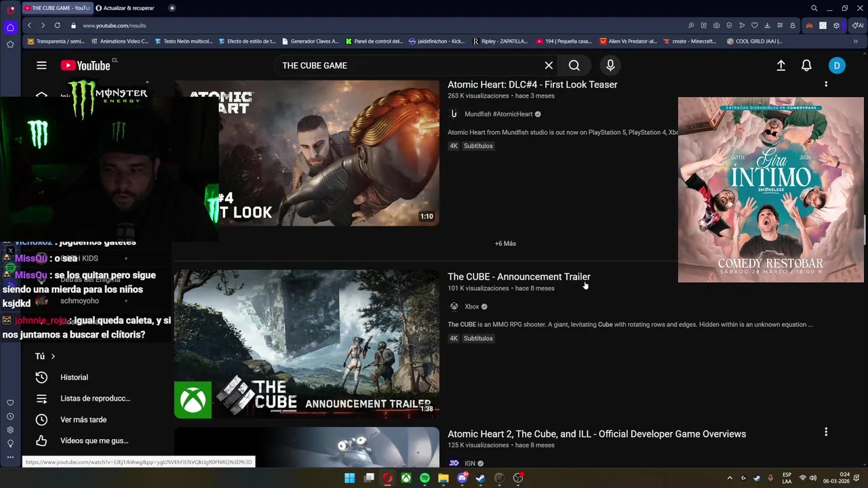Viewport: 868px width, 488px height.
Task: Show more bookmarks with the double chevron
Action: pos(855,41)
